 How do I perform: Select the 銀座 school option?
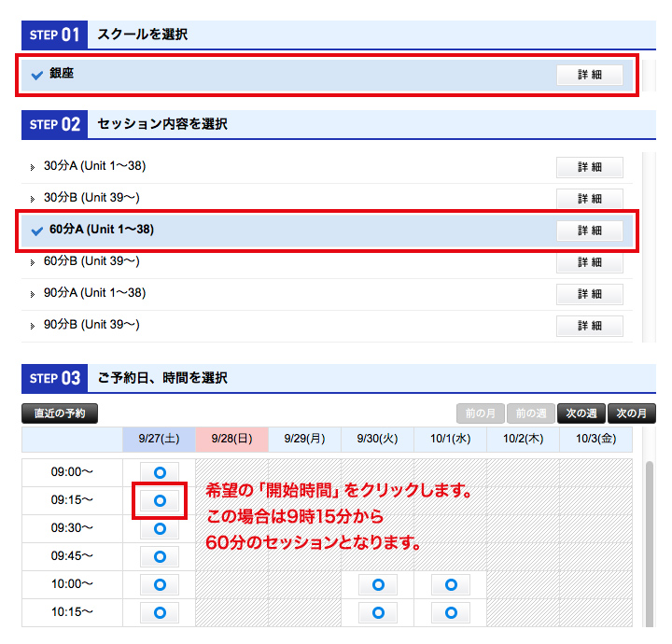pyautogui.click(x=62, y=74)
